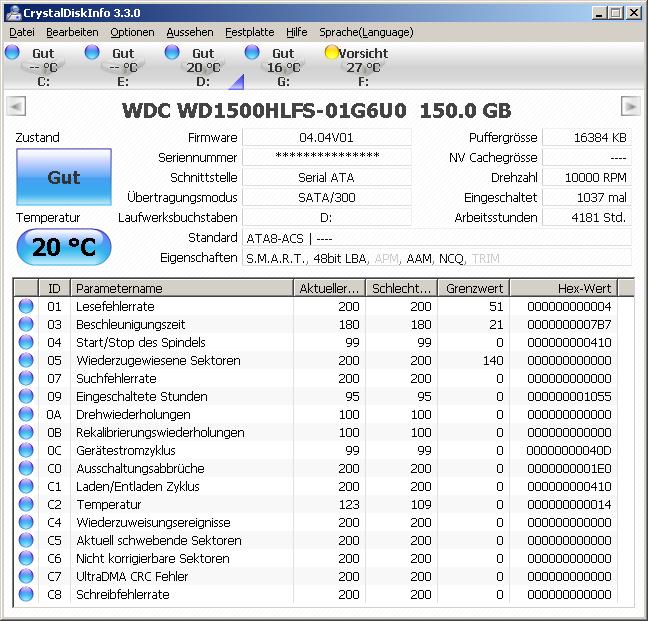The height and width of the screenshot is (621, 648).
Task: Click Temperatur worst value 109
Action: click(421, 504)
